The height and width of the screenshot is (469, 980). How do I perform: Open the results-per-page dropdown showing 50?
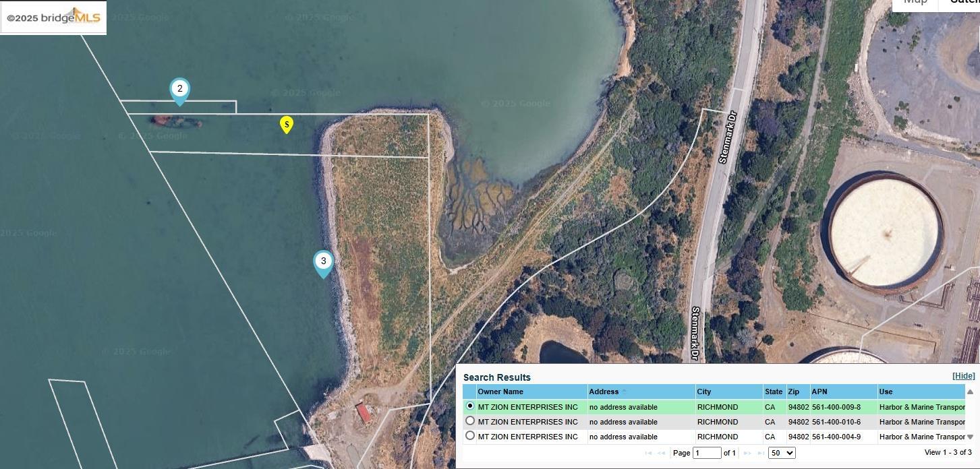click(782, 453)
